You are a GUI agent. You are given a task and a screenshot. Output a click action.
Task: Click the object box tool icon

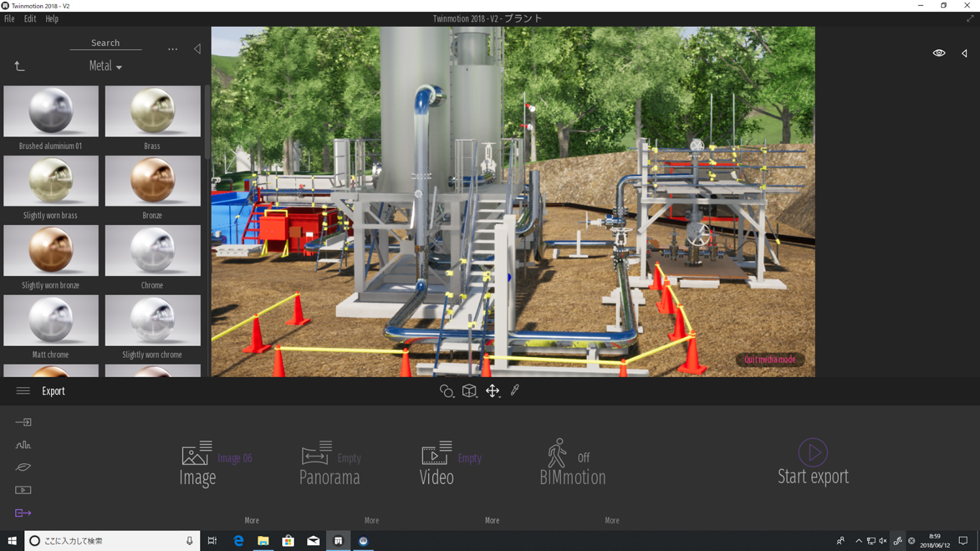point(469,391)
